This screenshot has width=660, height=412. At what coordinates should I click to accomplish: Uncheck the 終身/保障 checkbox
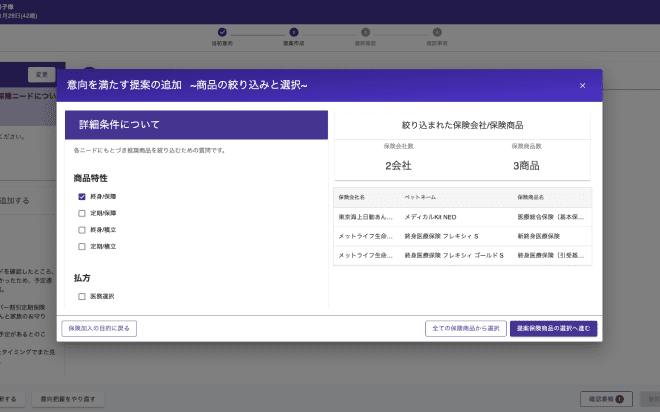[x=82, y=197]
